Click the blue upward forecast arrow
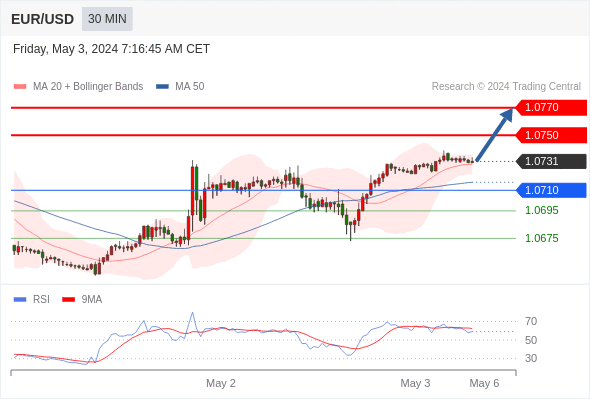Viewport: 590px width, 400px height. click(494, 135)
